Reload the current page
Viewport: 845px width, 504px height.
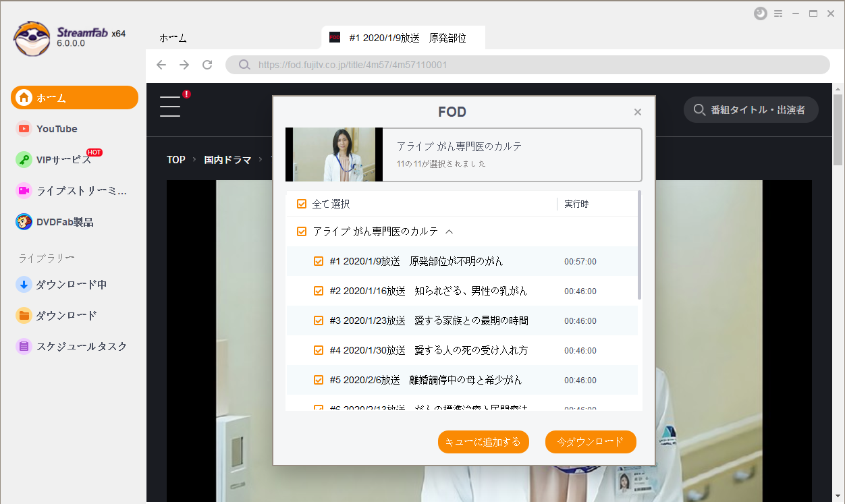point(207,65)
